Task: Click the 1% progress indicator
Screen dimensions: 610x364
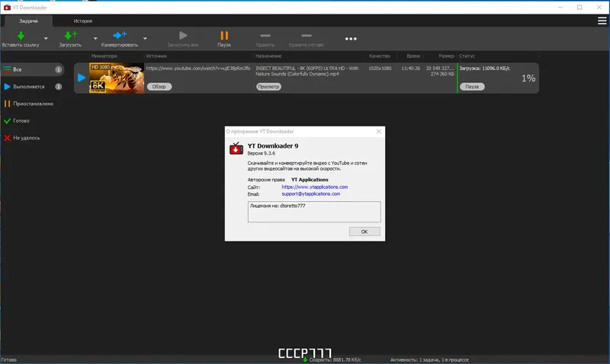Action: [528, 78]
